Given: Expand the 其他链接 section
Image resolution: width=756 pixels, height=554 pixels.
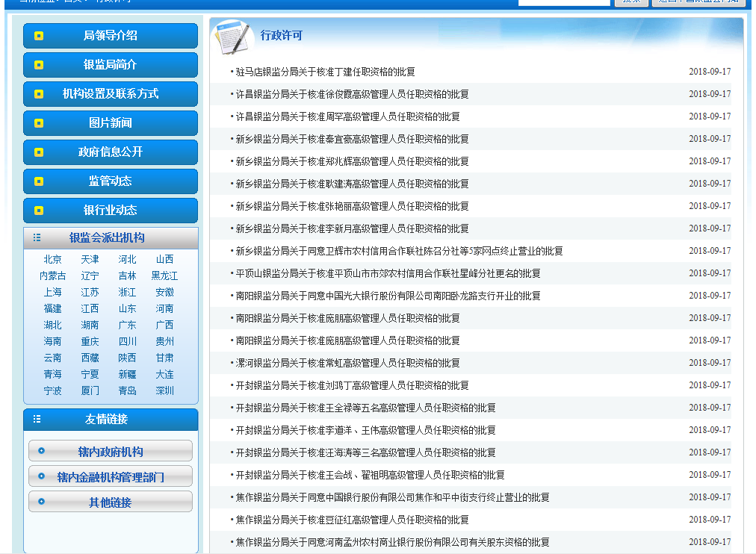Looking at the screenshot, I should click(x=111, y=502).
